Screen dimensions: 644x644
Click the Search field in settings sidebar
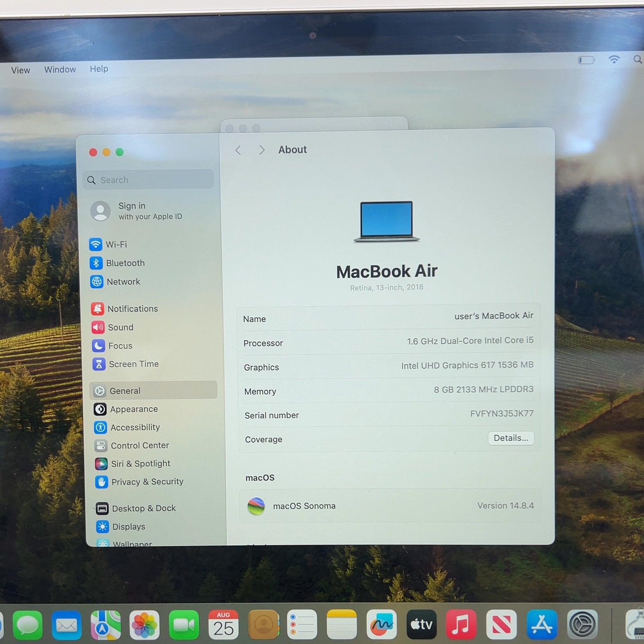[x=148, y=179]
